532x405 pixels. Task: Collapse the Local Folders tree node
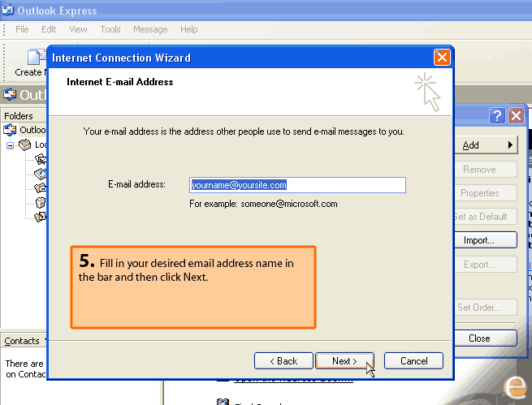pyautogui.click(x=11, y=145)
